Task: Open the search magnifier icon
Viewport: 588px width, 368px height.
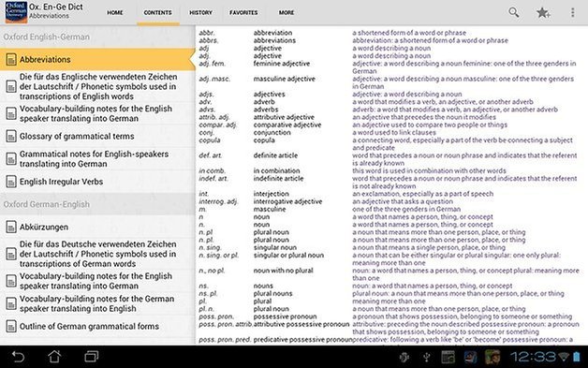Action: click(x=514, y=12)
